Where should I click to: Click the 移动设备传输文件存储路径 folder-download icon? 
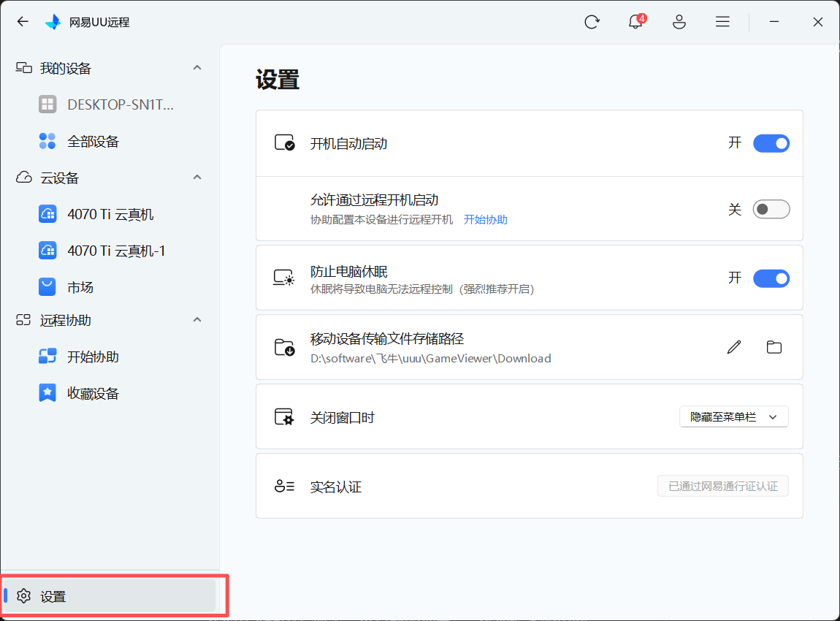pyautogui.click(x=284, y=347)
